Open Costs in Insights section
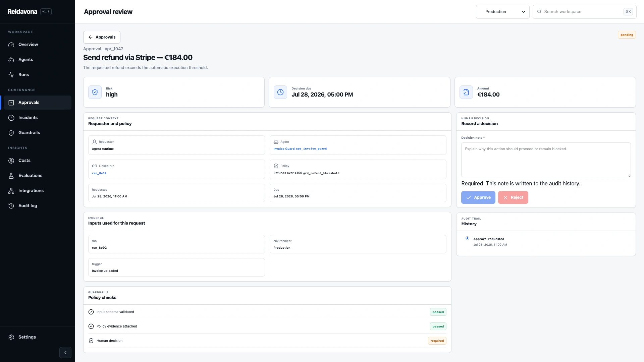The height and width of the screenshot is (362, 644). pyautogui.click(x=38, y=161)
